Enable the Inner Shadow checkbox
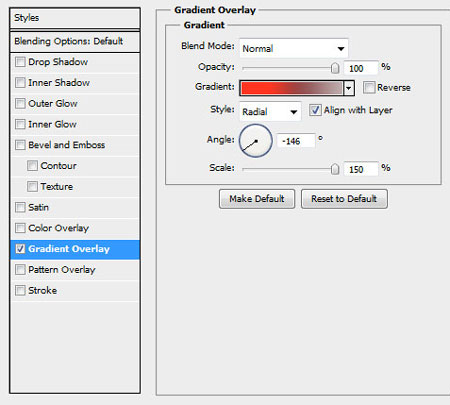The width and height of the screenshot is (450, 405). coord(20,82)
